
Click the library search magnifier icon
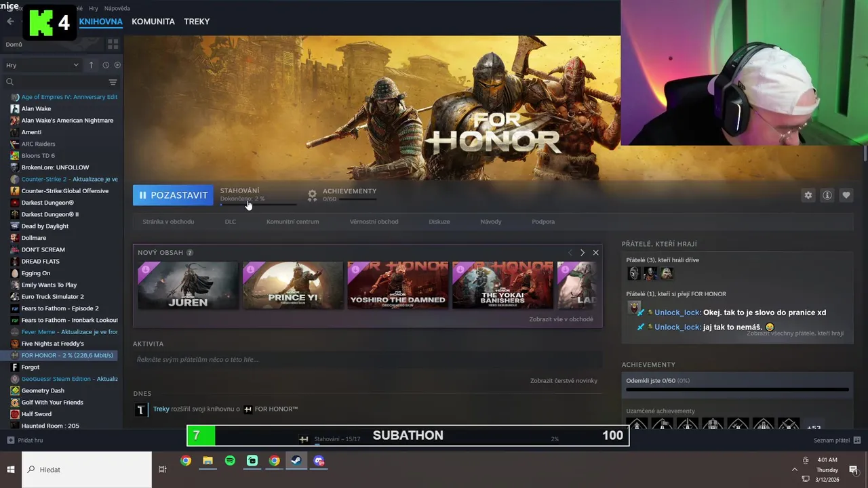point(10,82)
